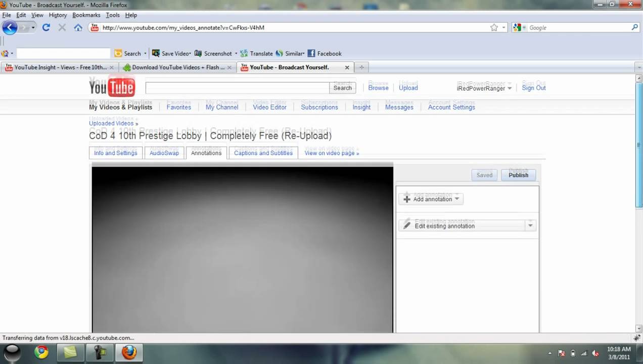Image resolution: width=643 pixels, height=364 pixels.
Task: Open Firefox taskbar icon
Action: click(x=129, y=352)
